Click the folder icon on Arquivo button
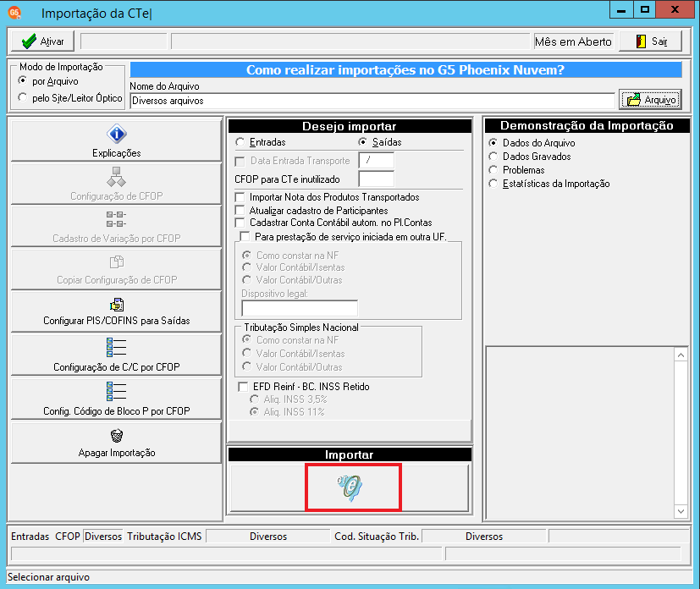700x589 pixels. pos(633,100)
